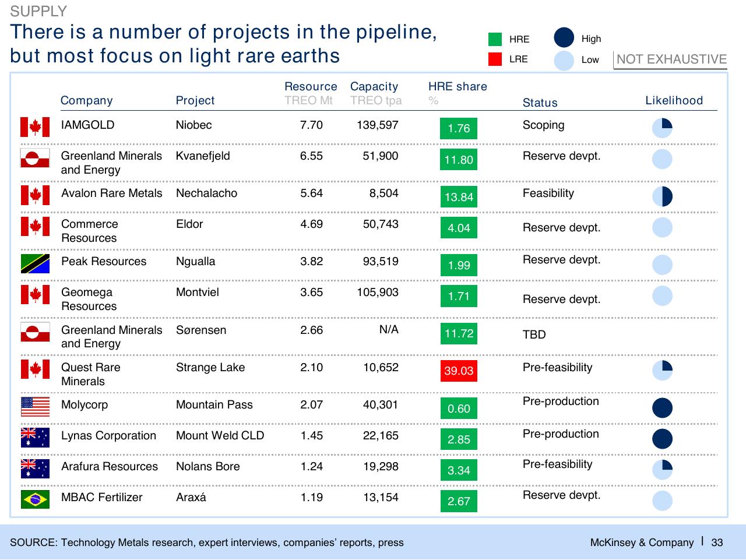Viewport: 746px width, 560px height.
Task: Click the red LRE legend square
Action: 495,59
